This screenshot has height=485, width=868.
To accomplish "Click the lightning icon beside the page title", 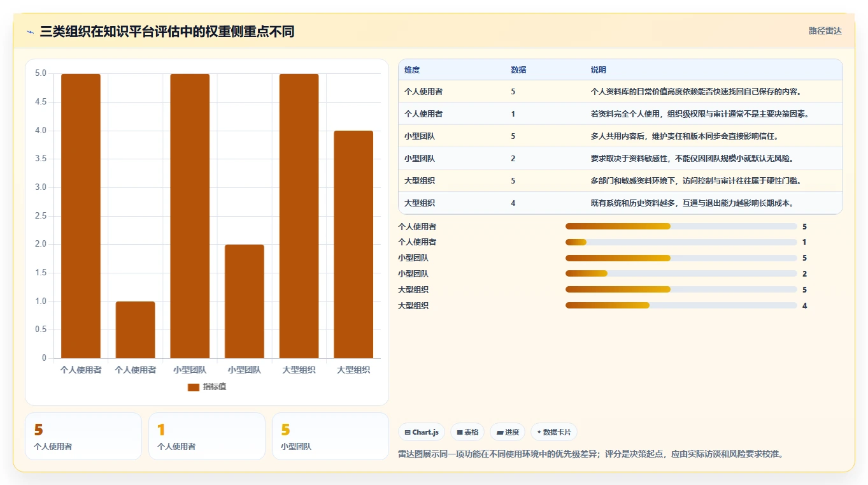I will point(31,32).
